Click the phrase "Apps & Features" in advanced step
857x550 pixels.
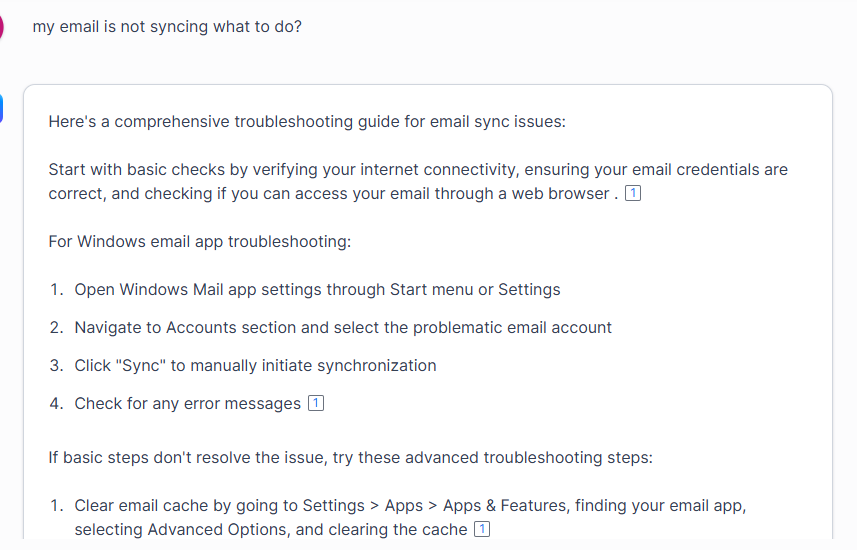coord(504,506)
